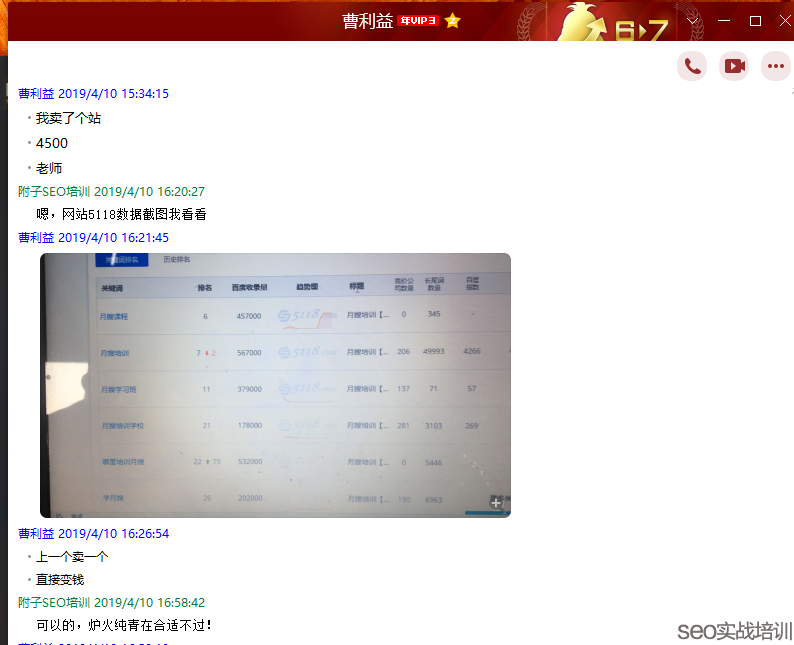
Task: Click sender 曹利益 at 15:34:15
Action: (37, 94)
